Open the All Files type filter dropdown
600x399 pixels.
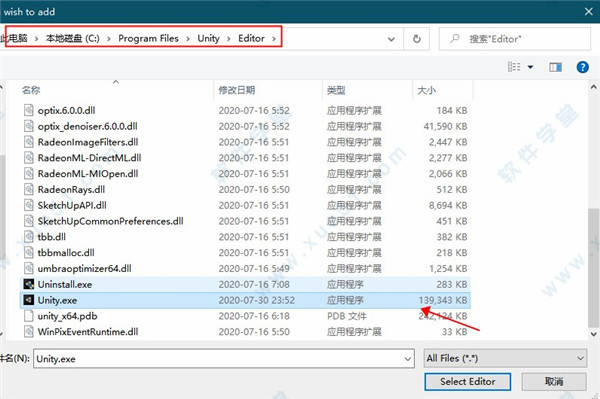(505, 358)
